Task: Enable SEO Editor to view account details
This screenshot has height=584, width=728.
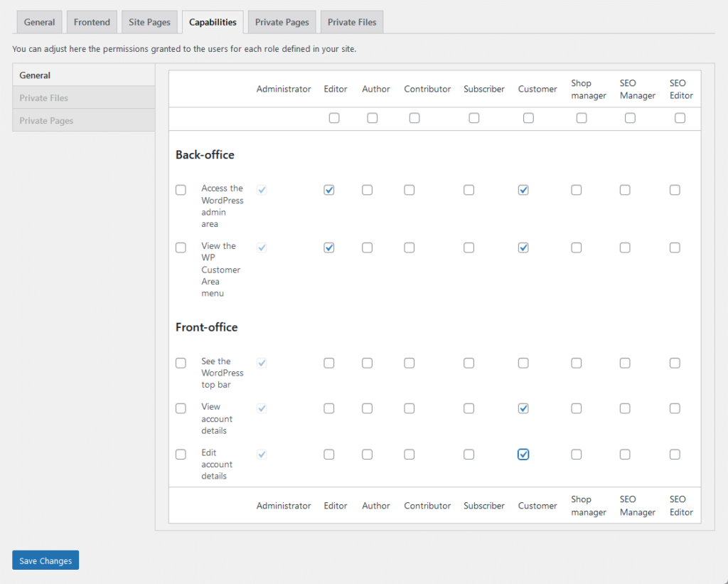Action: 675,408
